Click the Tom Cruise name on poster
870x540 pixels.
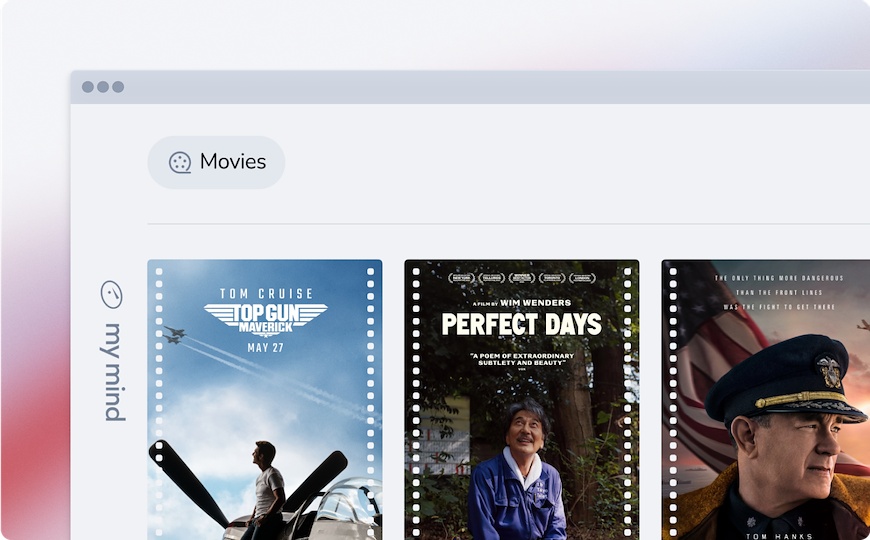point(265,294)
